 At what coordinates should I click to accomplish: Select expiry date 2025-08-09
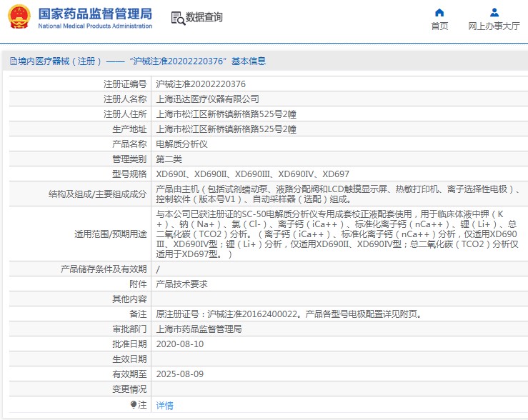(180, 374)
